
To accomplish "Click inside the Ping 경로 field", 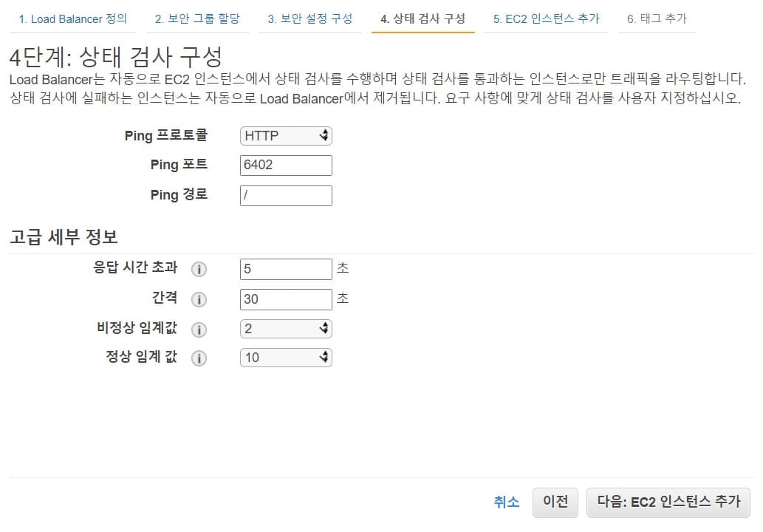I will click(285, 195).
